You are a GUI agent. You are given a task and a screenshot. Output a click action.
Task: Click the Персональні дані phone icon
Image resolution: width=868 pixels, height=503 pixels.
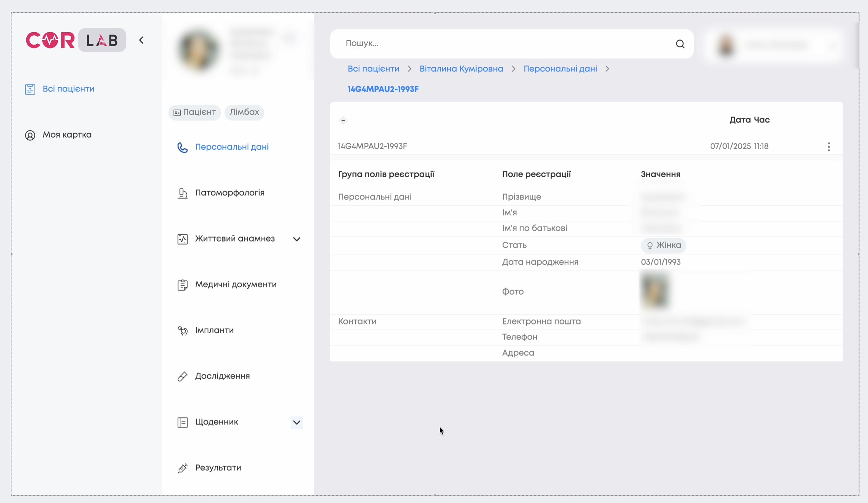183,147
